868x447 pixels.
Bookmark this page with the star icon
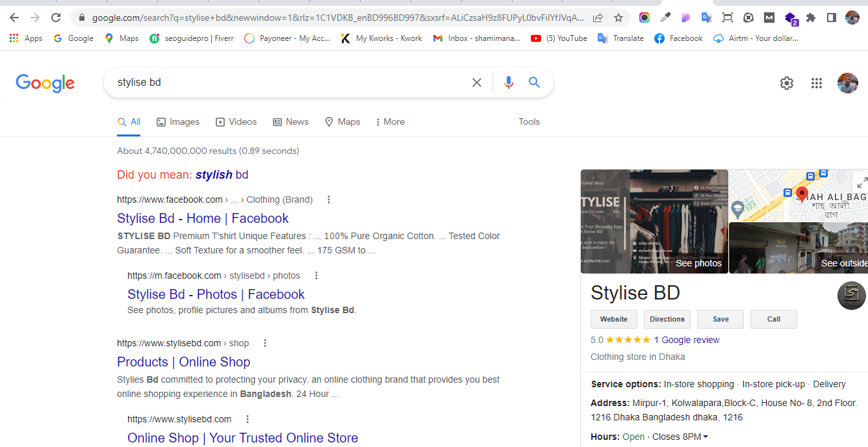pos(619,18)
